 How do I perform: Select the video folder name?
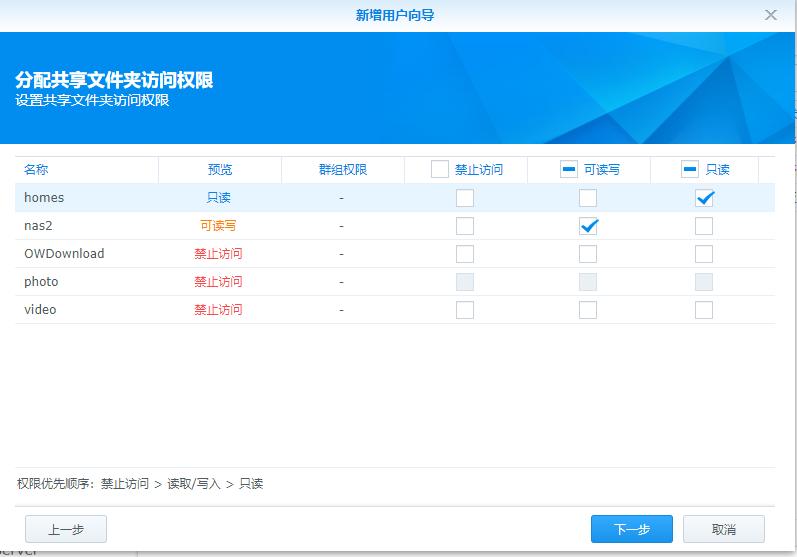[40, 310]
